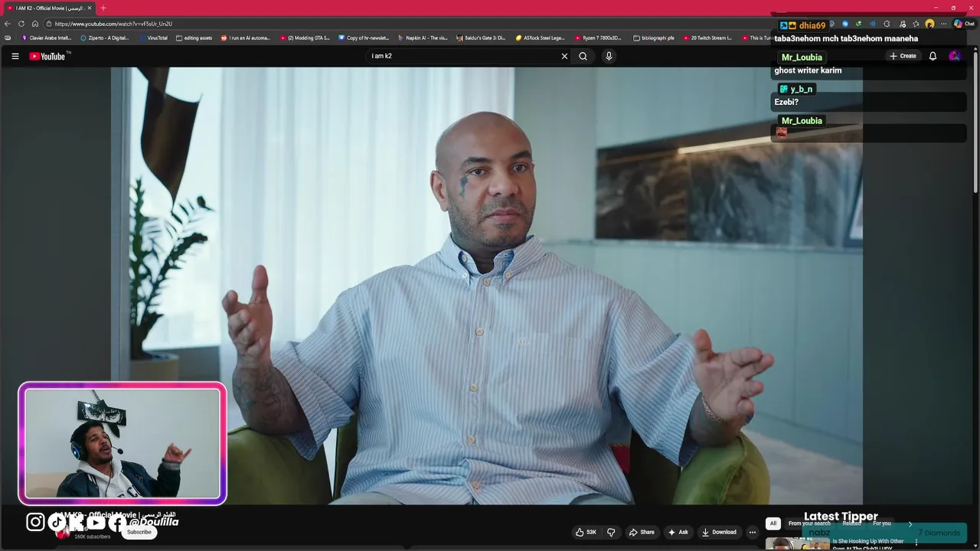Click the page vertical scrollbar
Viewport: 980px width, 551px height.
[x=975, y=122]
